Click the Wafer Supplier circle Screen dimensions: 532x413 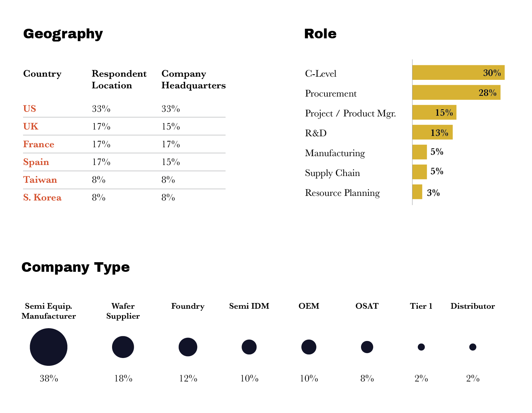tap(123, 347)
